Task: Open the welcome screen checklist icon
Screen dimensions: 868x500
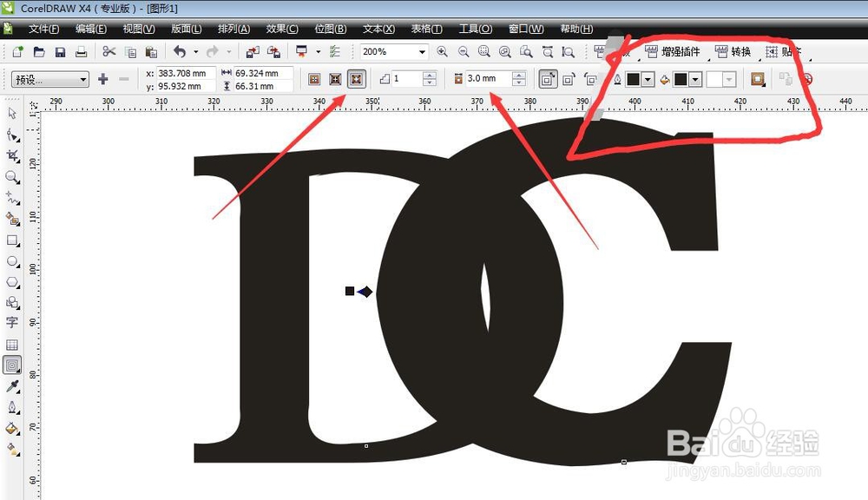Action: 334,52
